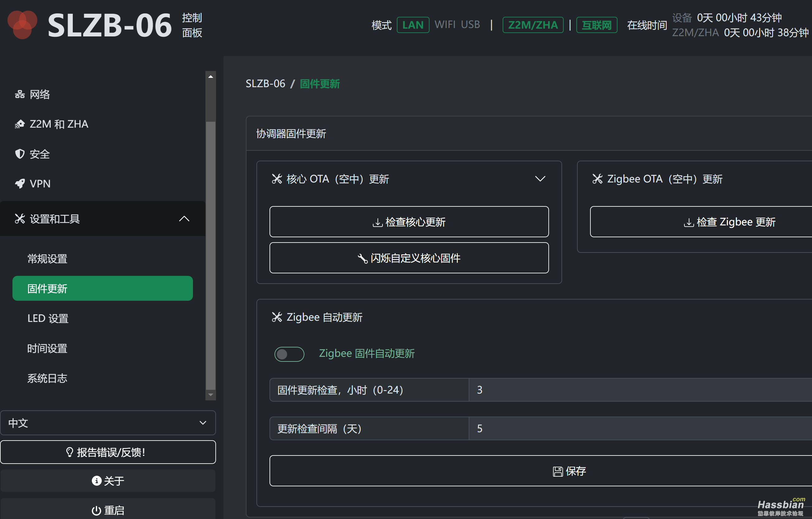Open 时间设置 page
The width and height of the screenshot is (812, 519).
click(47, 348)
